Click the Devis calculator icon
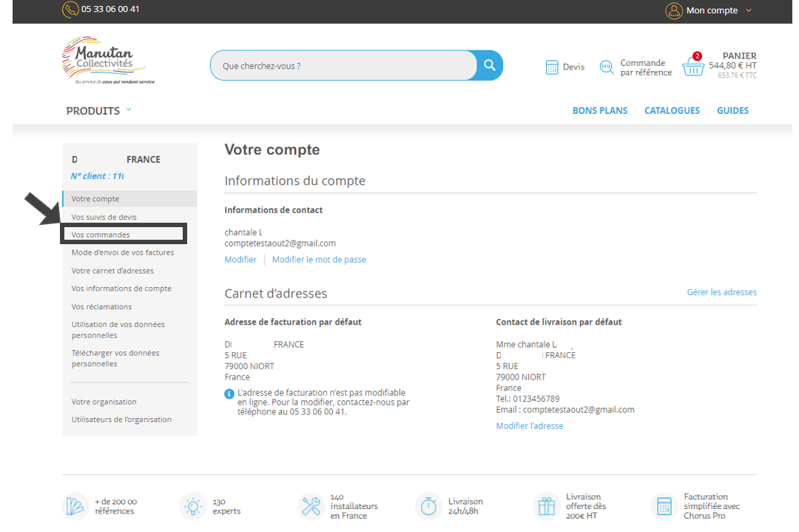The image size is (799, 532). [x=552, y=67]
